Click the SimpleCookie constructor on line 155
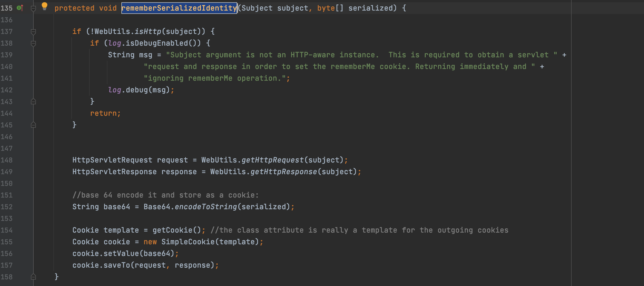The height and width of the screenshot is (286, 644). 188,242
